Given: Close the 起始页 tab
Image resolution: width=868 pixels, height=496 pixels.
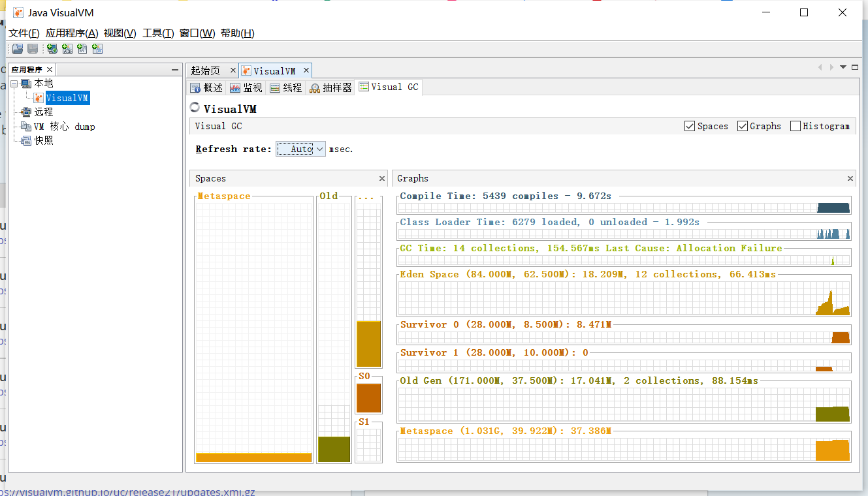Looking at the screenshot, I should click(x=233, y=70).
